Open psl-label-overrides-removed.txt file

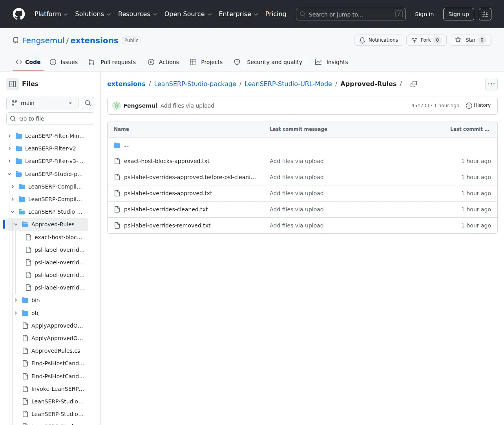tap(167, 225)
